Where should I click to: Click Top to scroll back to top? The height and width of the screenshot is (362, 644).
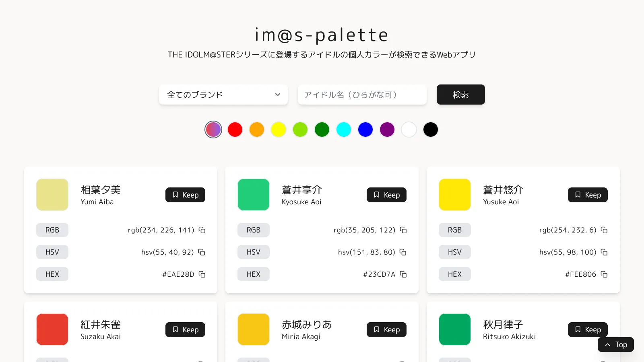point(616,344)
